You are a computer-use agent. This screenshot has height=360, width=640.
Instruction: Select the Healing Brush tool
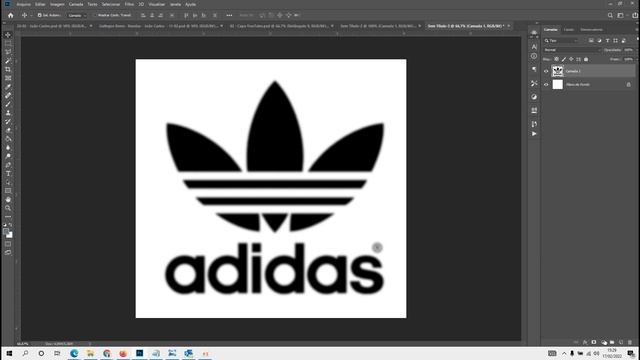click(8, 96)
